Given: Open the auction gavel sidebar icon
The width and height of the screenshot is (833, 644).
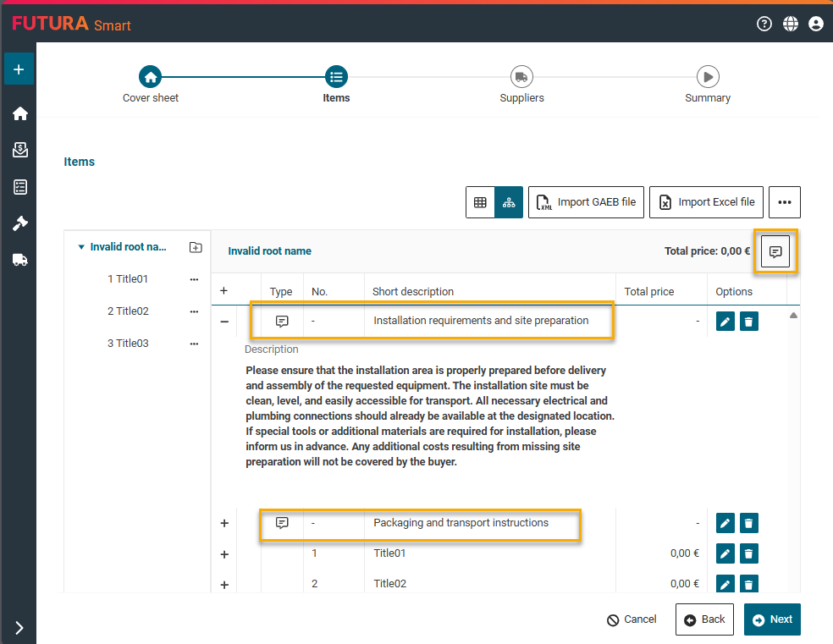Looking at the screenshot, I should point(20,223).
